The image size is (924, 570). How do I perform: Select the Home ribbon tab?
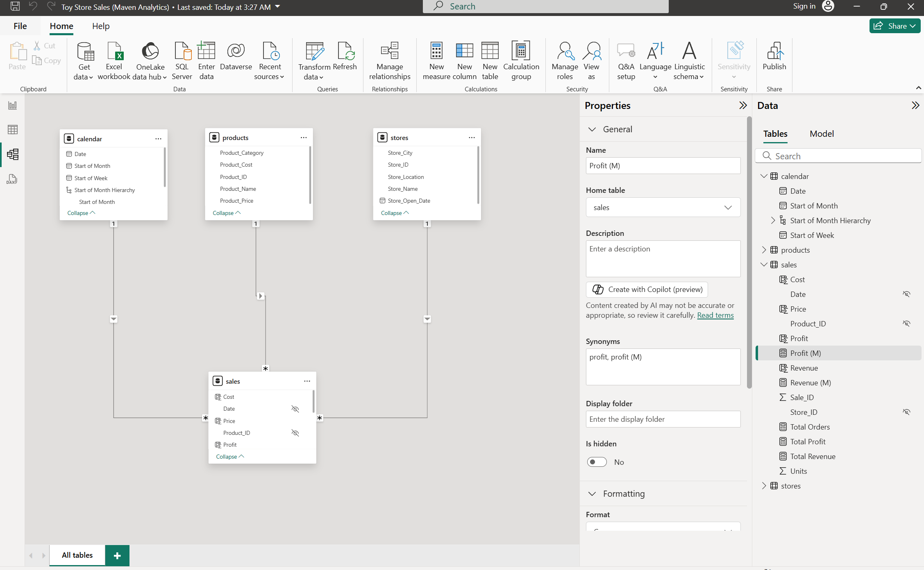[61, 26]
